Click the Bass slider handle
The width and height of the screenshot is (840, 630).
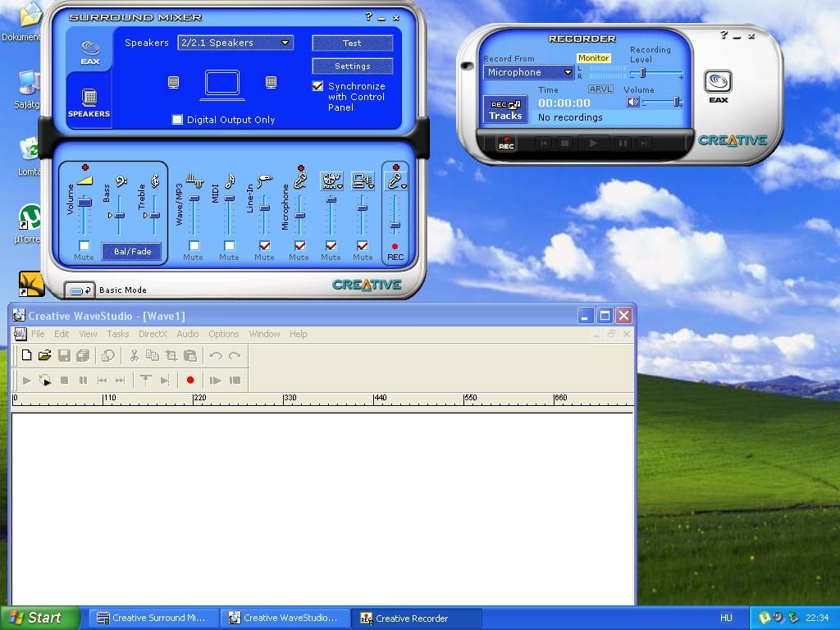[x=120, y=216]
